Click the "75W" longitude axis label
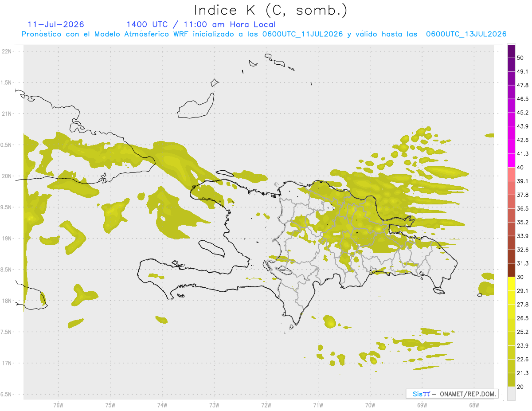Image resolution: width=532 pixels, height=411 pixels. [110, 405]
